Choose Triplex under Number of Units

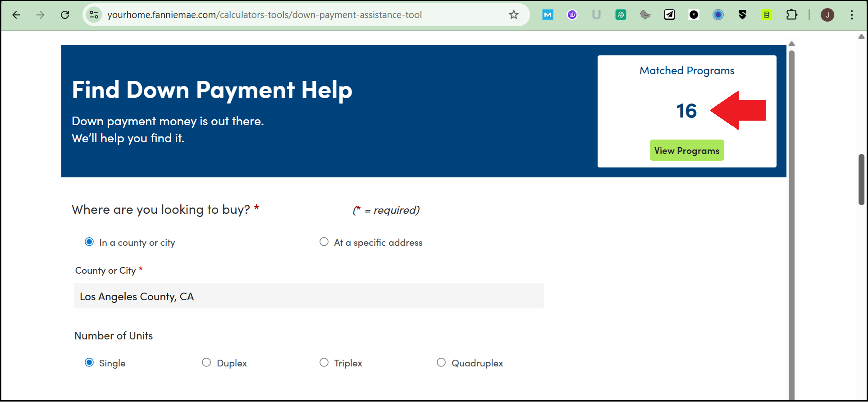click(324, 362)
